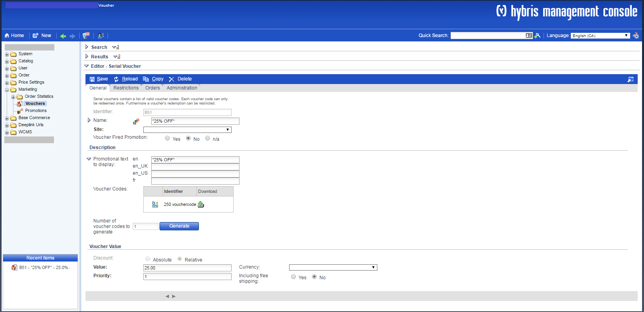Viewport: 644px width, 312px height.
Task: Expand the Base Commerce tree node
Action: coord(7,118)
